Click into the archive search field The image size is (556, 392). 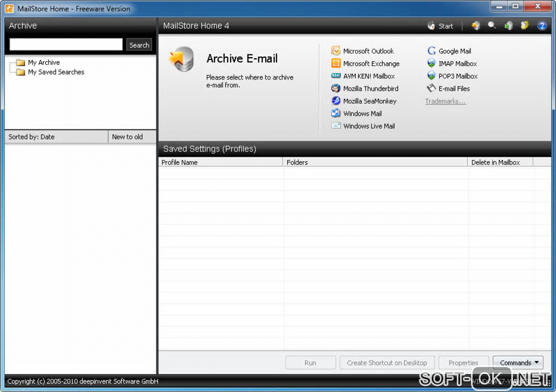66,45
